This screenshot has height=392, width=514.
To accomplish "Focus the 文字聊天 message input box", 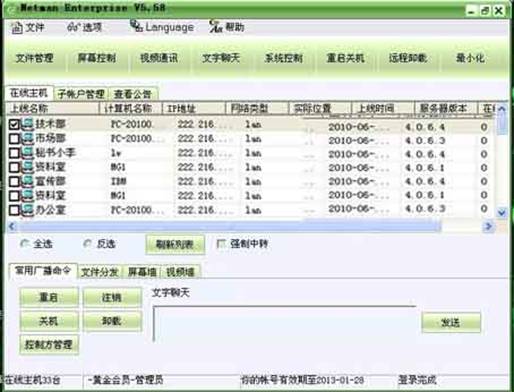I will [284, 324].
